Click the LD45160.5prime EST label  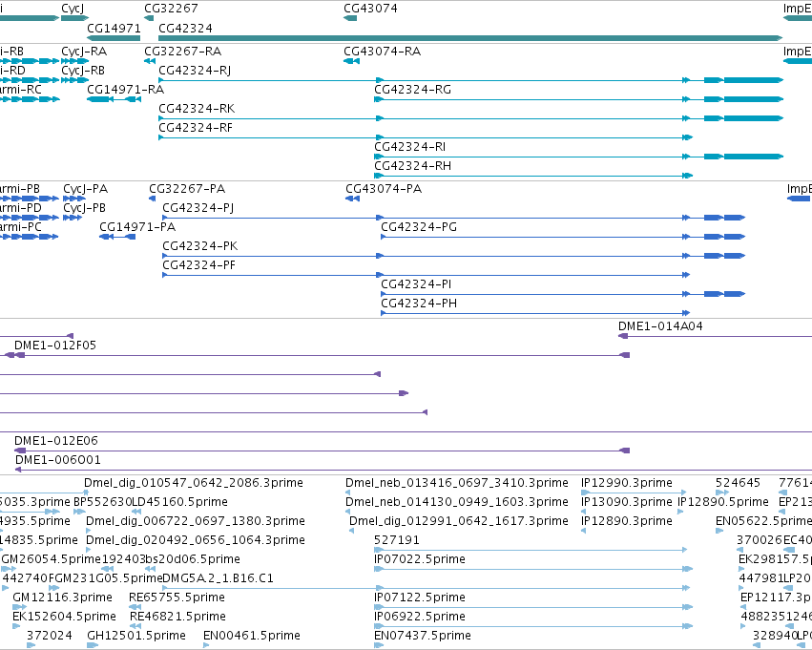[x=179, y=502]
